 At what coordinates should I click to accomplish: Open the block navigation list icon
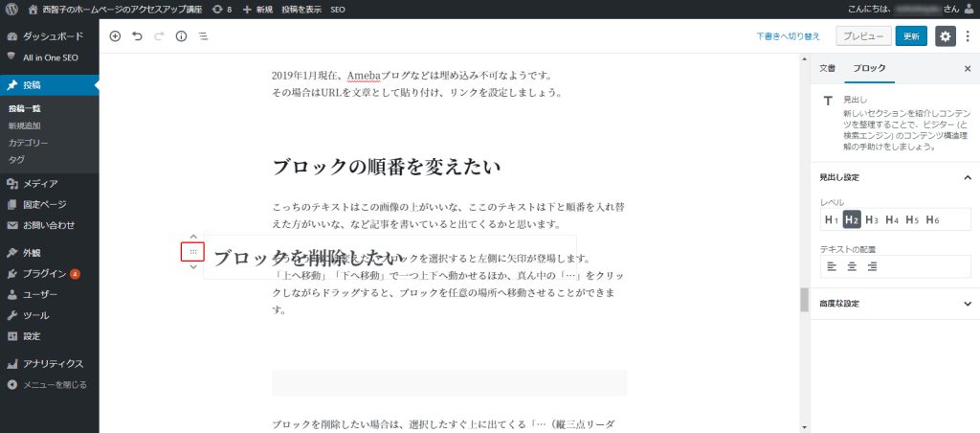[203, 36]
